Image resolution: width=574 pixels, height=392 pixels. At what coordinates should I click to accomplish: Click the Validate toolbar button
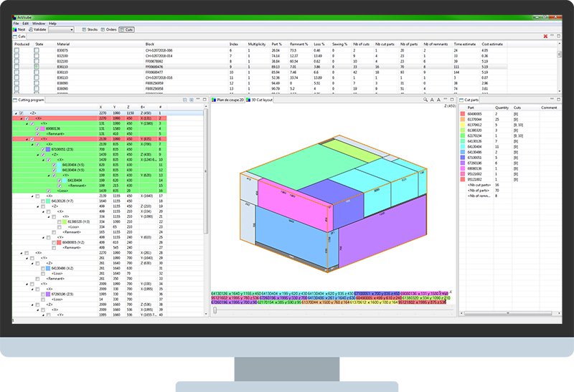(37, 29)
